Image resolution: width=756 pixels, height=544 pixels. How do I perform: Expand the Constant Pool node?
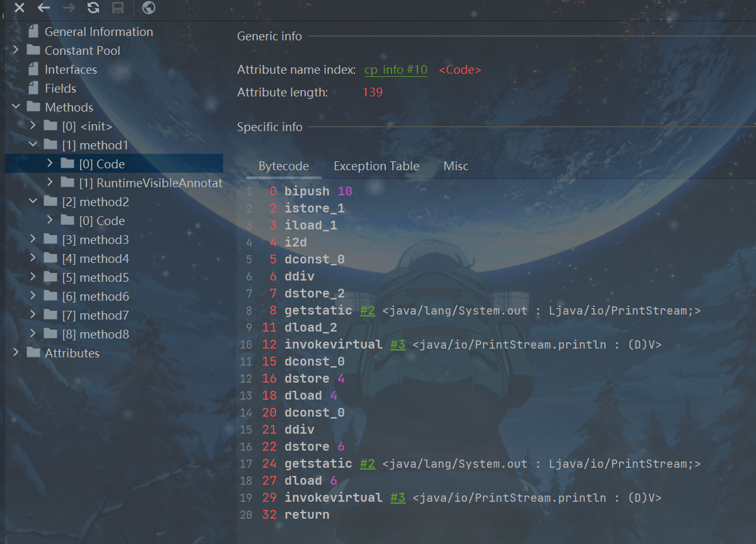click(16, 50)
